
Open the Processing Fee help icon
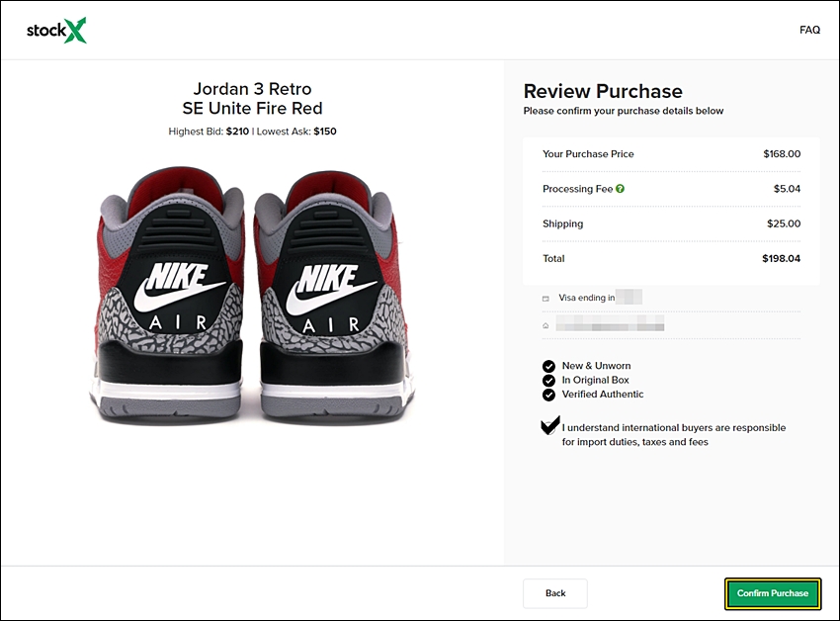(620, 189)
